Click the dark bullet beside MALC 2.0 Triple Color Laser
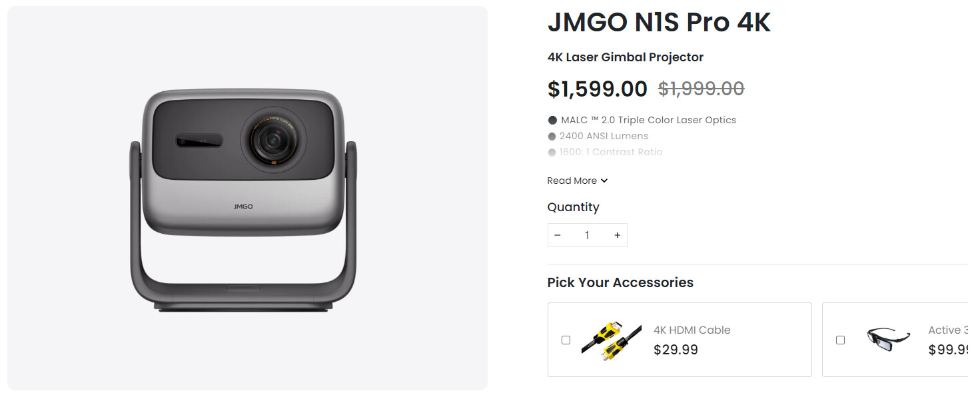 point(552,121)
